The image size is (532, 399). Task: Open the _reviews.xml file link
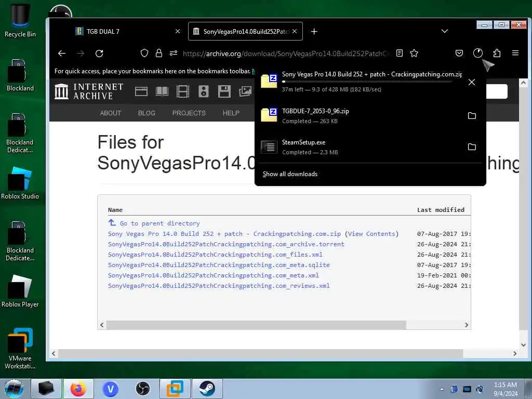[x=219, y=286]
